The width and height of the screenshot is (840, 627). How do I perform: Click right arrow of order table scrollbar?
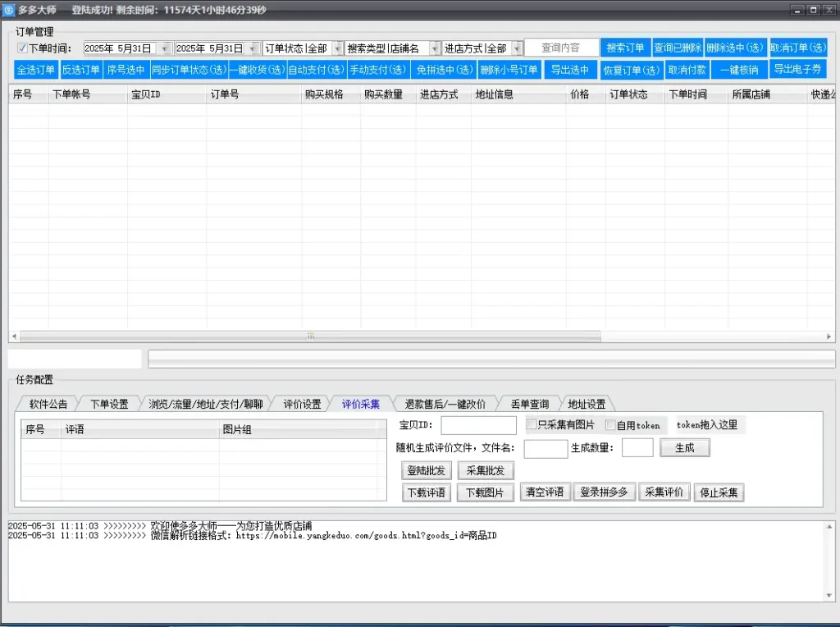829,336
